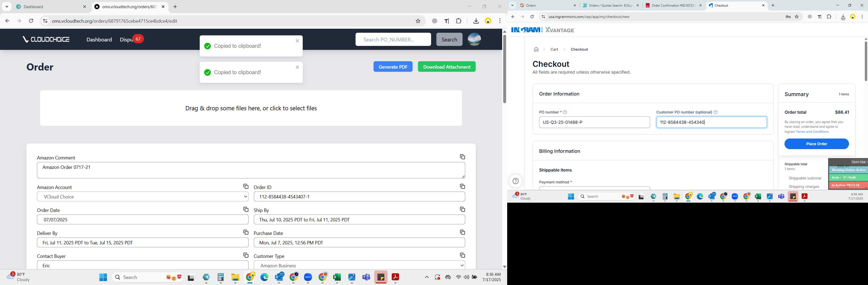Click the CloudChoice logo
Viewport: 868px width, 285px height.
tap(46, 39)
